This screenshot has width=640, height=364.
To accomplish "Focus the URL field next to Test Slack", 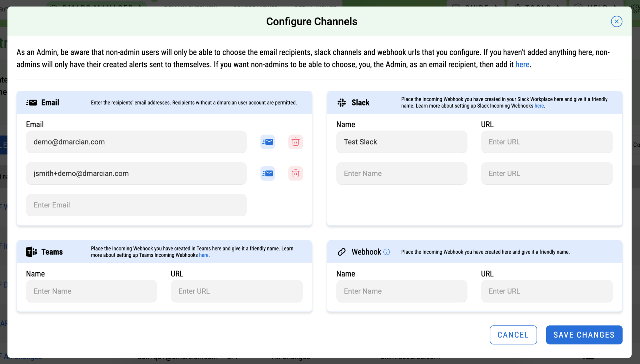I will click(547, 142).
